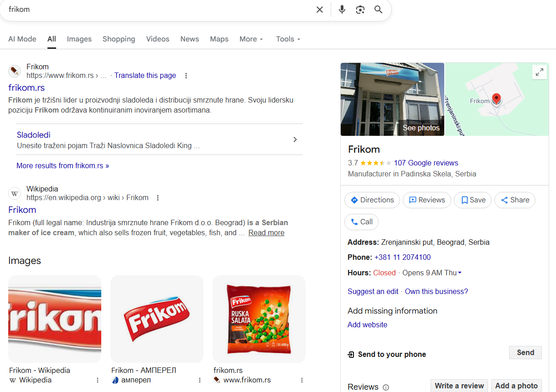Screen dimensions: 556x392
Task: Click Send to your phone text
Action: click(392, 355)
